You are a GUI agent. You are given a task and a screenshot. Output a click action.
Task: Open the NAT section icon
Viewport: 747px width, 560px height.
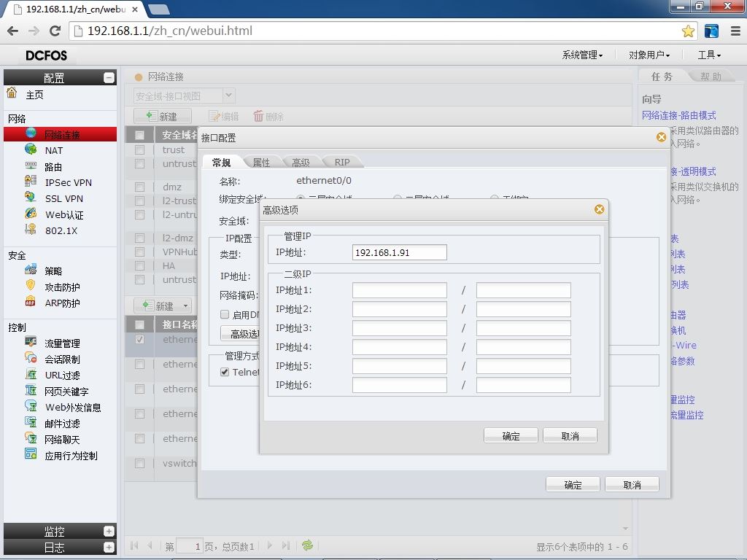(31, 149)
